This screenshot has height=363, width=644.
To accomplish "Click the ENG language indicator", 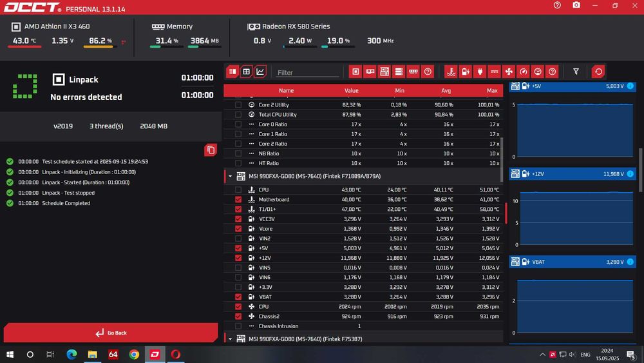I will pos(585,355).
